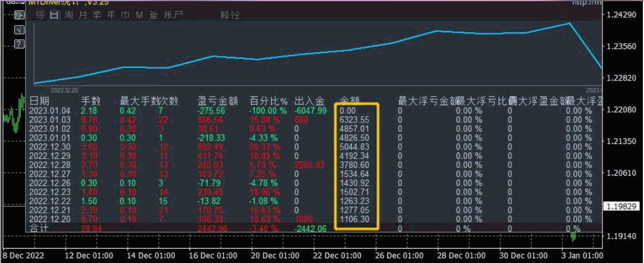Switch to the 年 yearly tab
Image resolution: width=644 pixels, height=263 pixels.
(111, 16)
